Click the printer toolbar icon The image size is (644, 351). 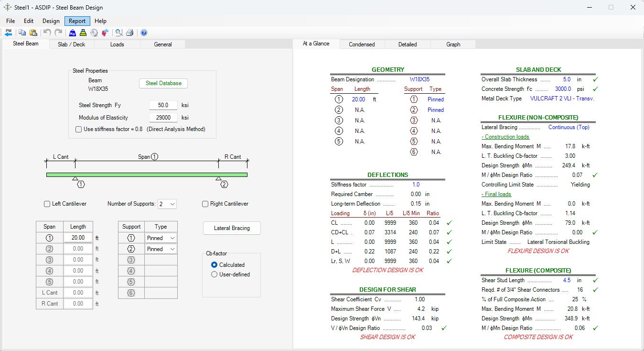tap(129, 33)
